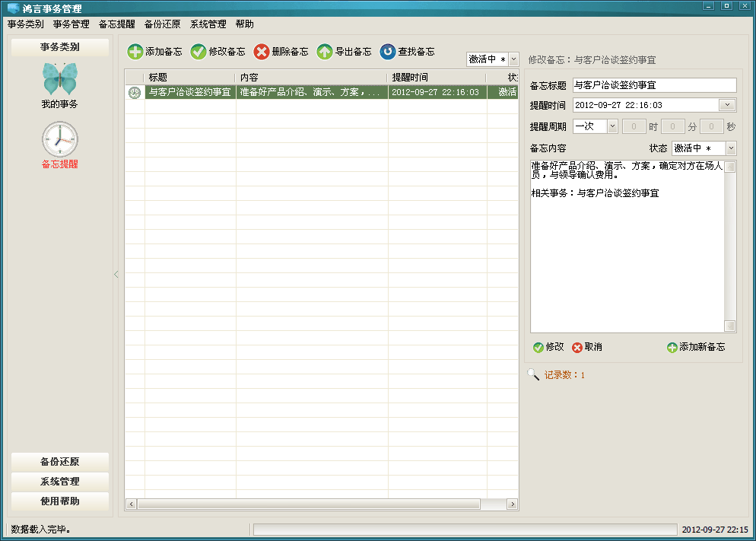Click the 取消 button text
The height and width of the screenshot is (541, 756).
593,347
